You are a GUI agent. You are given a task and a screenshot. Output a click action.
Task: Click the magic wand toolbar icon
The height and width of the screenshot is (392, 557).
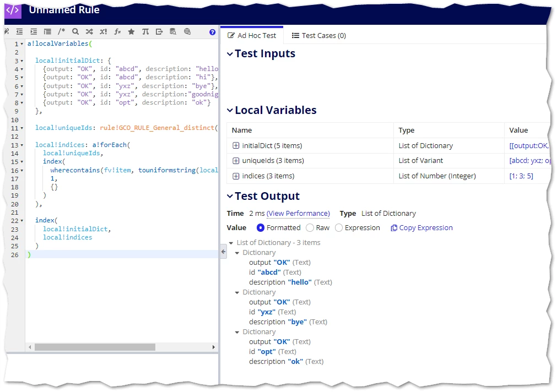coord(7,31)
